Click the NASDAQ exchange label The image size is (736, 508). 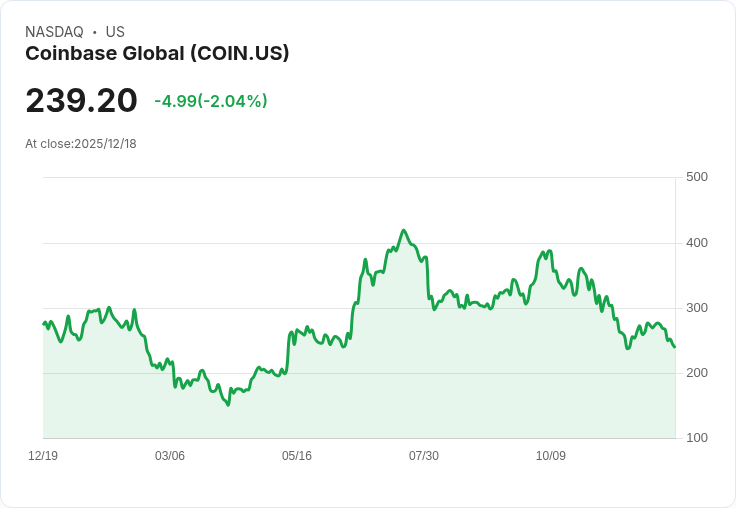pyautogui.click(x=54, y=32)
